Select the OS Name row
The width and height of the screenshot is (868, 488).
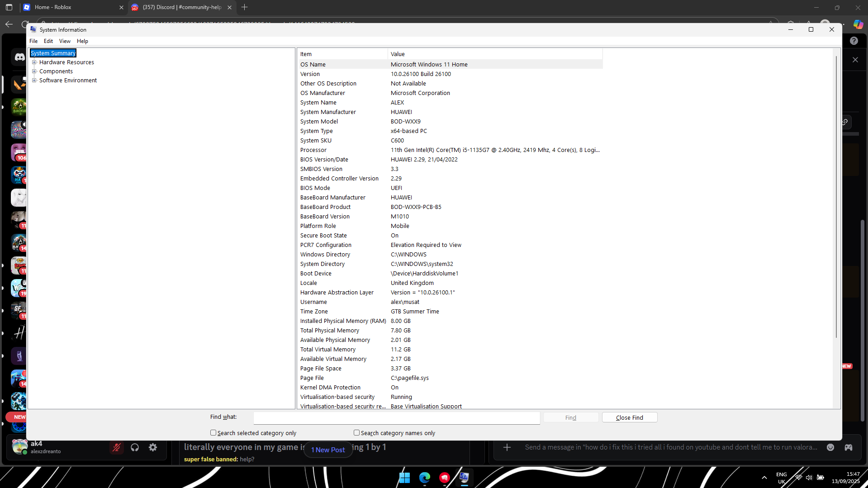point(451,65)
